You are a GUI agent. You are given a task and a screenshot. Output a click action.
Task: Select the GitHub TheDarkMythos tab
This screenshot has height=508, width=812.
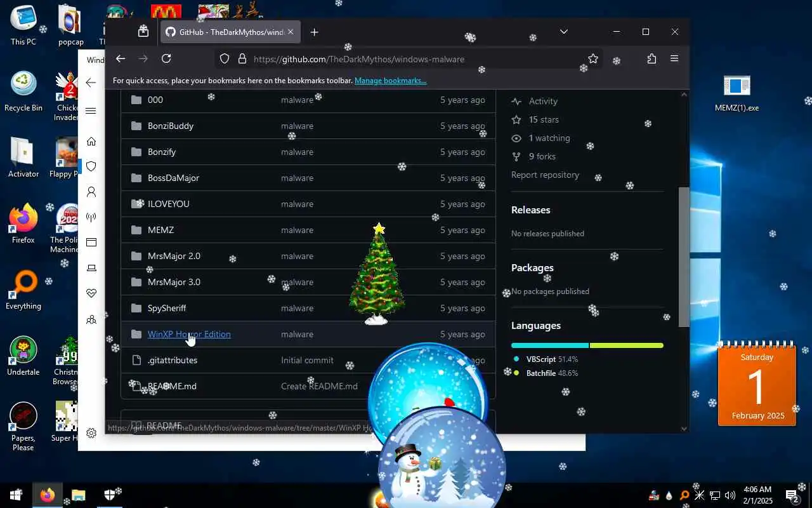(x=230, y=32)
